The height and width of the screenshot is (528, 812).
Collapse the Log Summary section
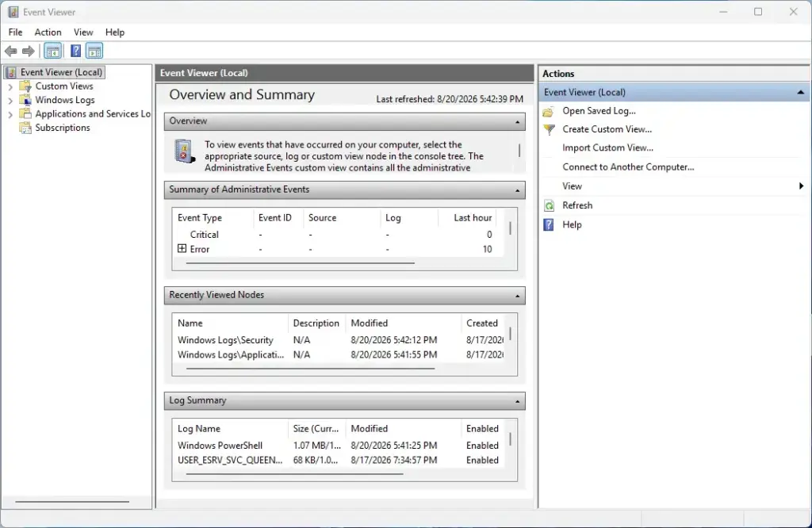pos(517,402)
